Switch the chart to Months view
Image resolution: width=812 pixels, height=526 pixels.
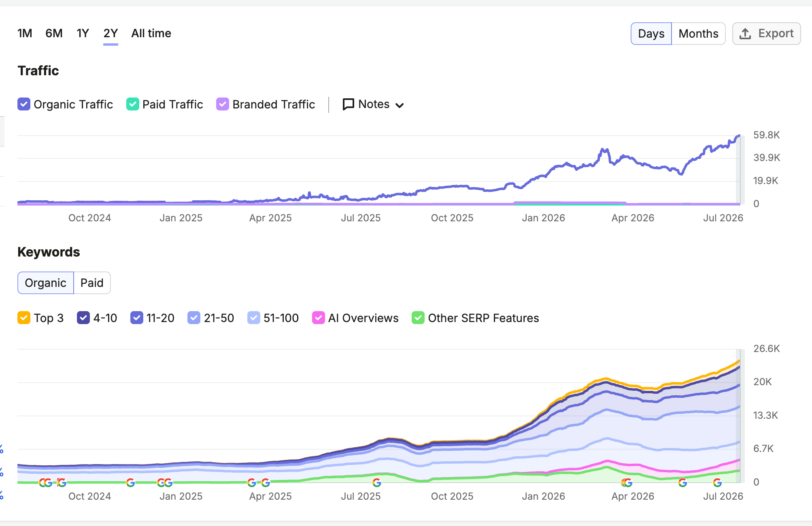[x=698, y=34]
